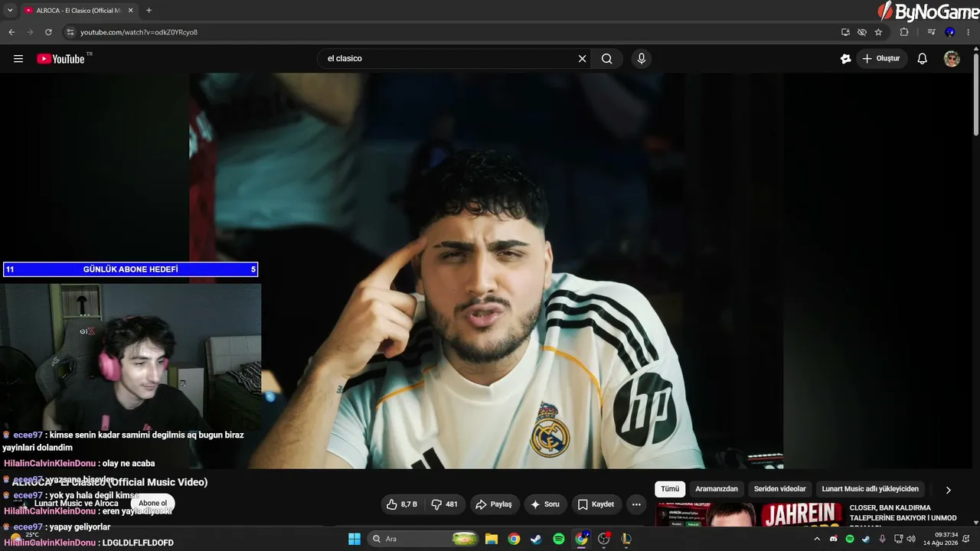Go back in the browser
Screen dimensions: 980x551
pos(11,32)
